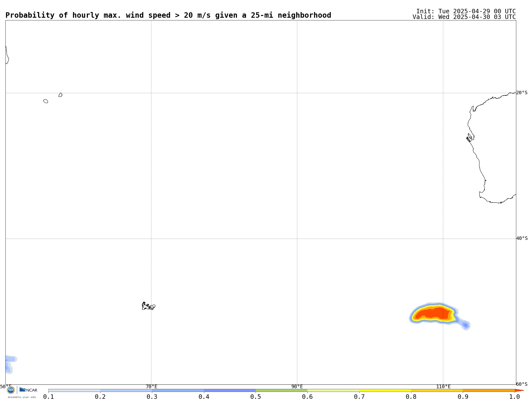Click the 20°S latitude label

522,93
